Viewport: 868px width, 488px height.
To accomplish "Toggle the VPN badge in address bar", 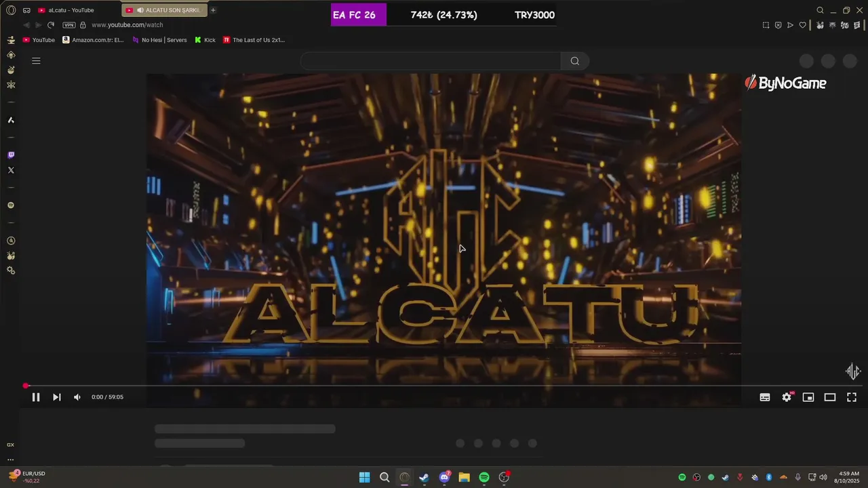I will 68,25.
